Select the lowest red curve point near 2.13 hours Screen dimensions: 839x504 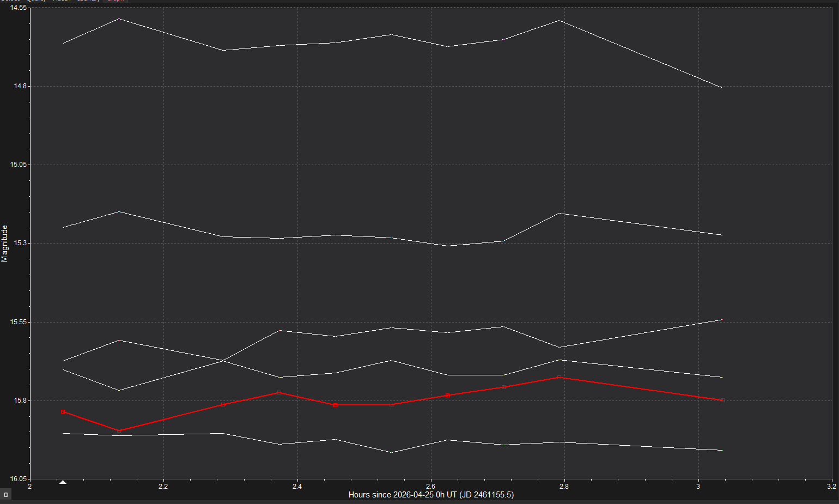tap(119, 431)
